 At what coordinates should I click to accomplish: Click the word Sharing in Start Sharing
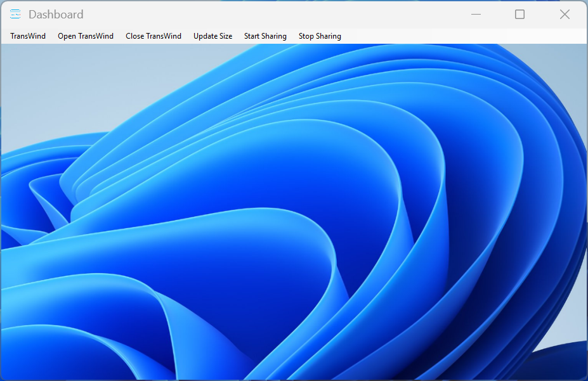click(x=274, y=36)
